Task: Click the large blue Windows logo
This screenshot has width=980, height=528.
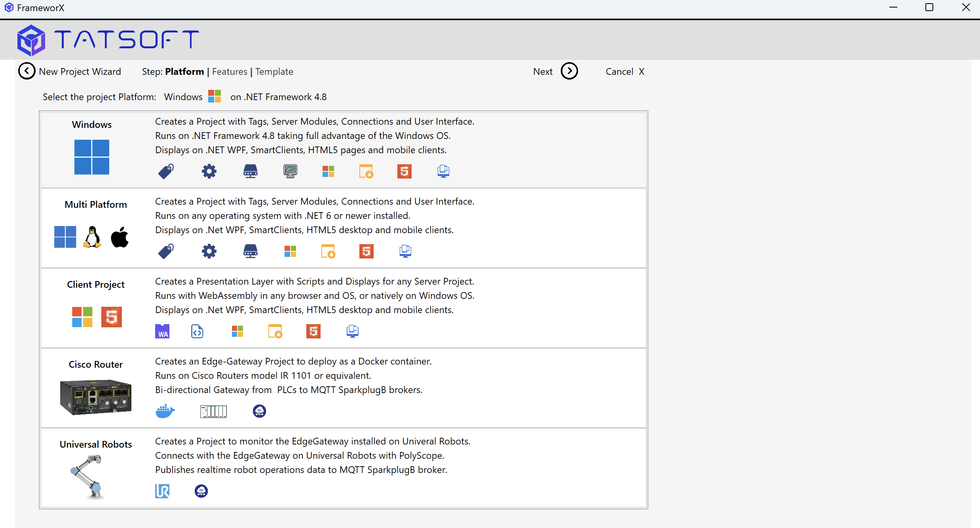Action: tap(92, 157)
